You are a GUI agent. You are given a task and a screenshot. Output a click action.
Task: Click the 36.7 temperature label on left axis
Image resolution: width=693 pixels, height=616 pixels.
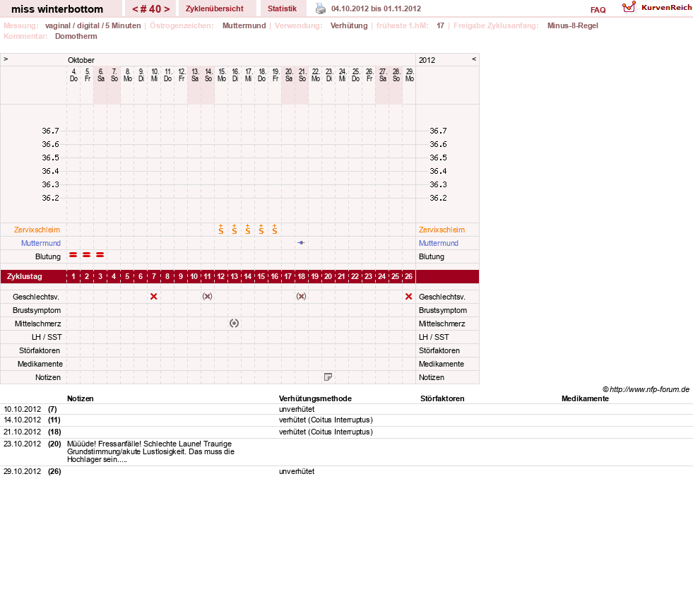click(50, 131)
